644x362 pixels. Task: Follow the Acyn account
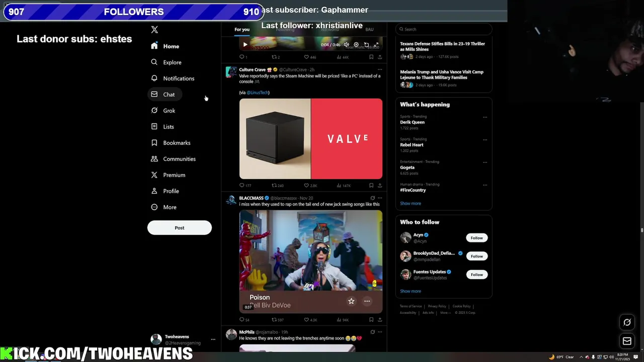(x=476, y=238)
